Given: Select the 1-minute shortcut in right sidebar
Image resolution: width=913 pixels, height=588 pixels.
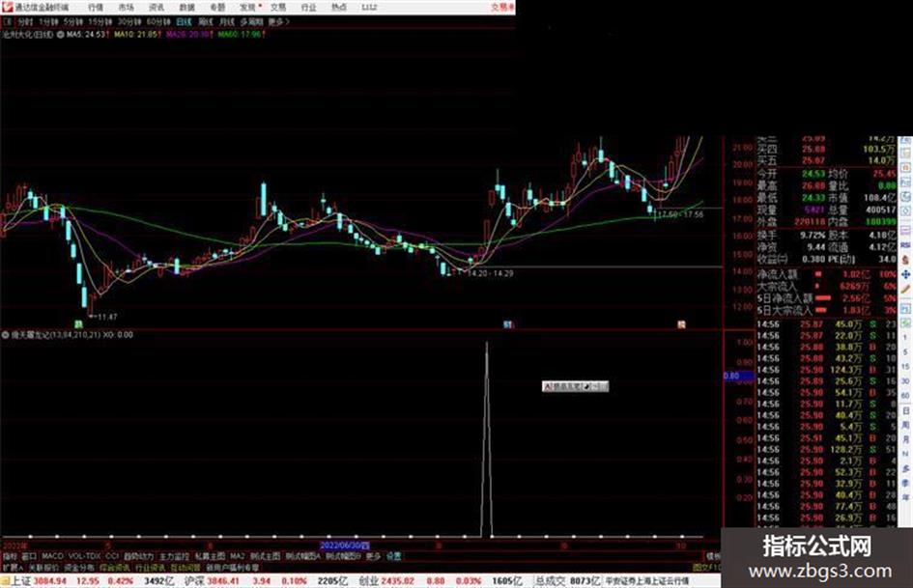Looking at the screenshot, I should coord(905,338).
